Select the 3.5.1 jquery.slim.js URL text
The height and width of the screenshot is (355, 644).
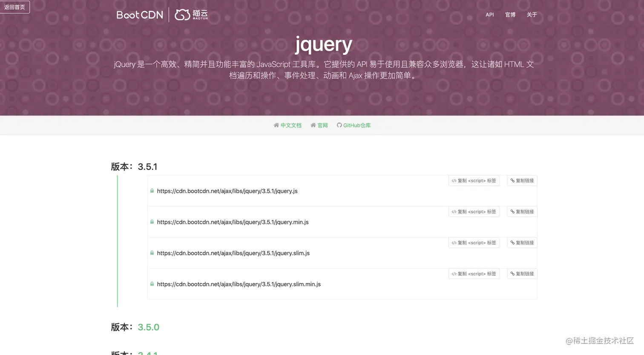(233, 253)
